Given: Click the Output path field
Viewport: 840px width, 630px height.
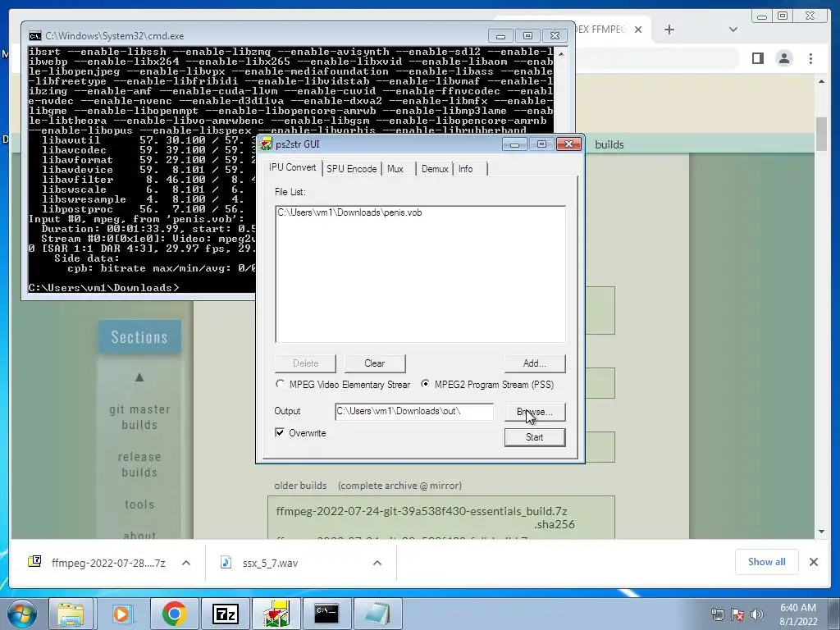Looking at the screenshot, I should click(414, 412).
